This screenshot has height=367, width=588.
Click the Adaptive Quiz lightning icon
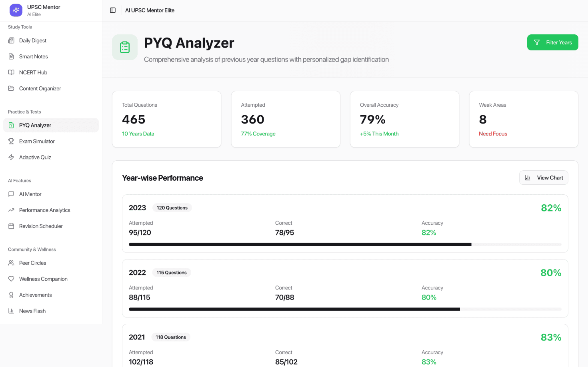pyautogui.click(x=11, y=157)
